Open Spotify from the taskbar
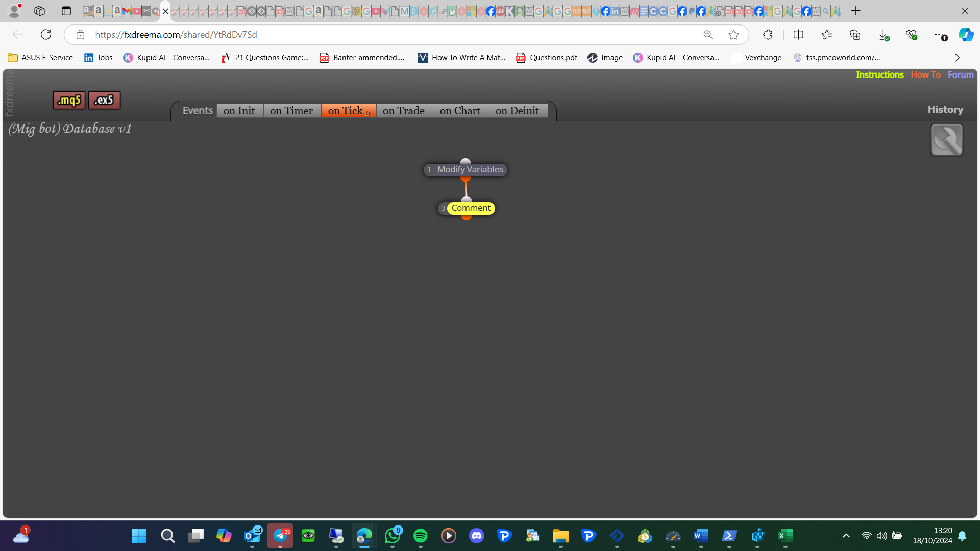This screenshot has width=980, height=551. [421, 536]
